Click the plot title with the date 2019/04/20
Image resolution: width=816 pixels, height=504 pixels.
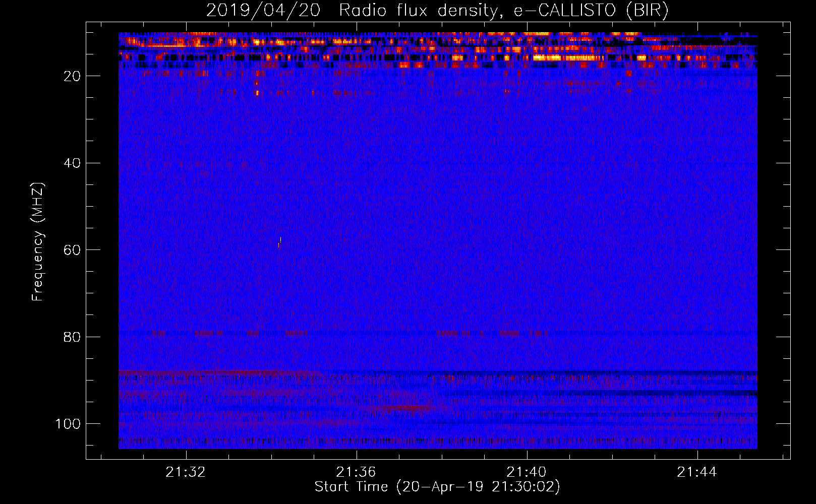coord(437,11)
